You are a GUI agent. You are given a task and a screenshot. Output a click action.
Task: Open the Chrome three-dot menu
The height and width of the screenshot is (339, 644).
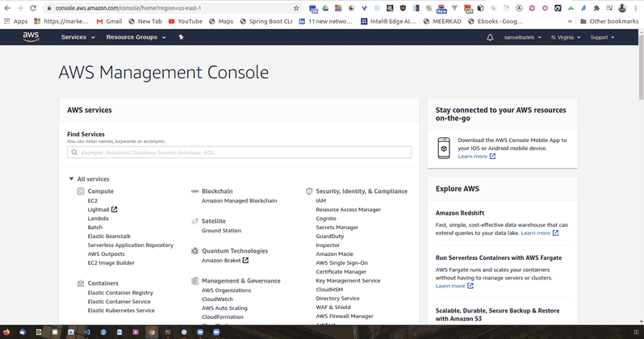[x=635, y=8]
